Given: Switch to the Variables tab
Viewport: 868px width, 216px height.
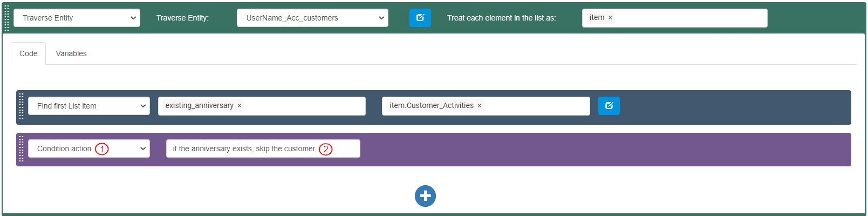Looking at the screenshot, I should 71,53.
